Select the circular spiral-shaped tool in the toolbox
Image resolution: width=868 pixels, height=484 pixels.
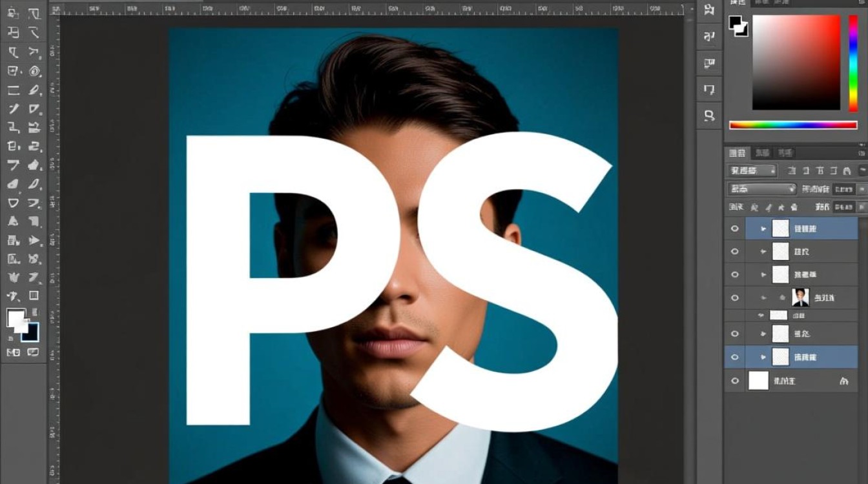[34, 71]
